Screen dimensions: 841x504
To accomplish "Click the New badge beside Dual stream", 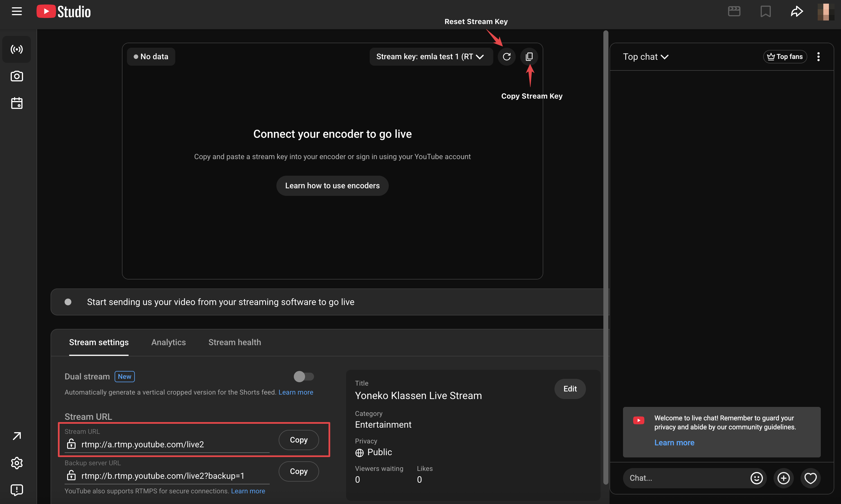I will [x=124, y=377].
